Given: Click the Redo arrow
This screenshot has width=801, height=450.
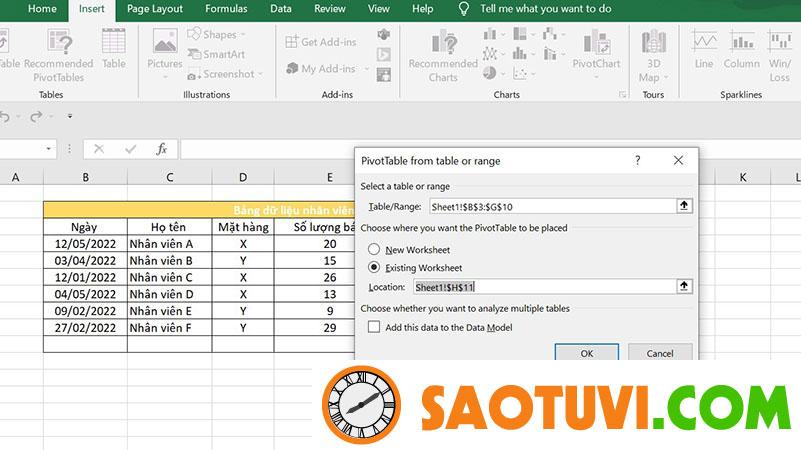Looking at the screenshot, I should point(36,117).
